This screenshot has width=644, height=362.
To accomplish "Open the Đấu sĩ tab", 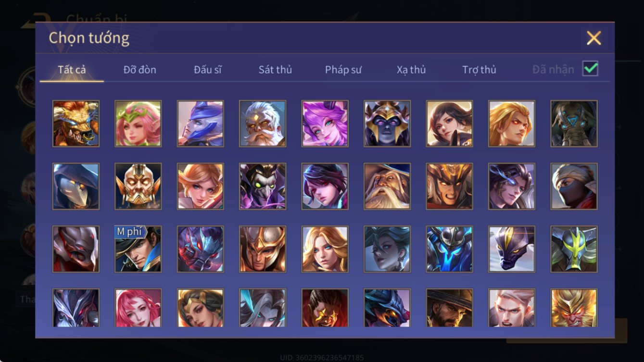I will click(207, 70).
